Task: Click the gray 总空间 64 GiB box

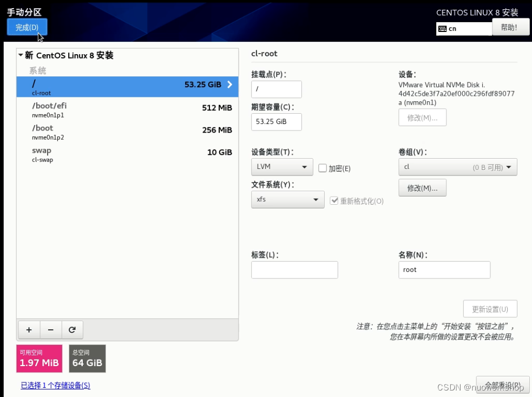Action: pyautogui.click(x=87, y=359)
